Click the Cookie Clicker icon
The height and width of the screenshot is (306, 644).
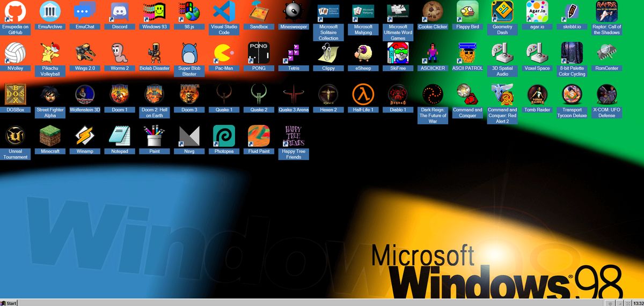(433, 11)
